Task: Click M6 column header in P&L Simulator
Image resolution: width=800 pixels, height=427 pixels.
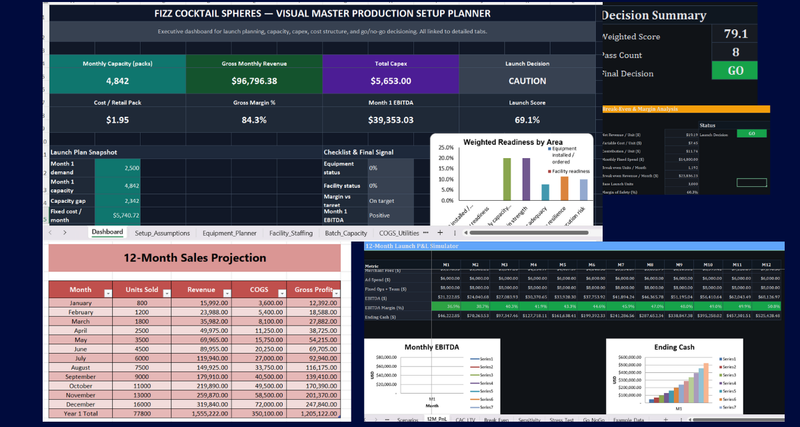Action: (591, 265)
